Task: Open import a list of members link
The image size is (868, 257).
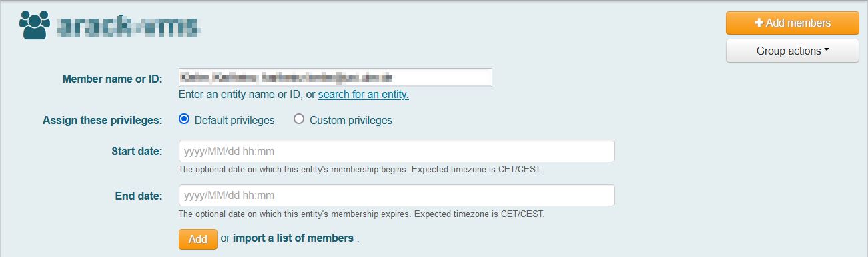Action: [293, 238]
